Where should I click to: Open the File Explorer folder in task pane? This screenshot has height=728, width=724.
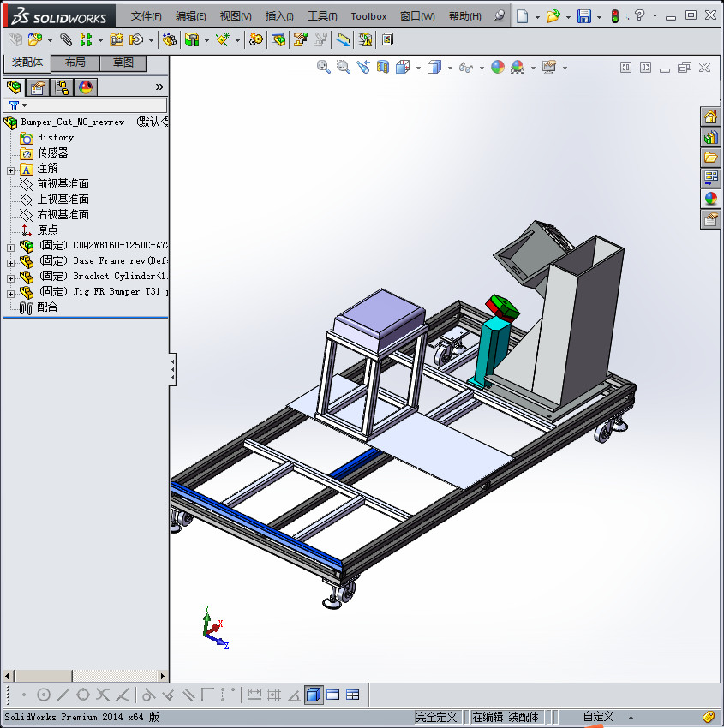710,158
